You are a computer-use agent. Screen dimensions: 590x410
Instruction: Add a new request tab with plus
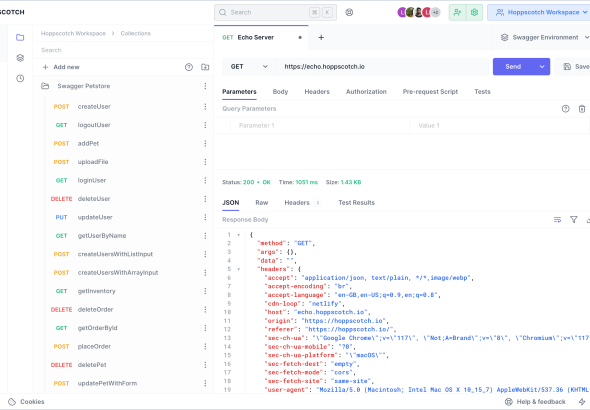[x=321, y=37]
